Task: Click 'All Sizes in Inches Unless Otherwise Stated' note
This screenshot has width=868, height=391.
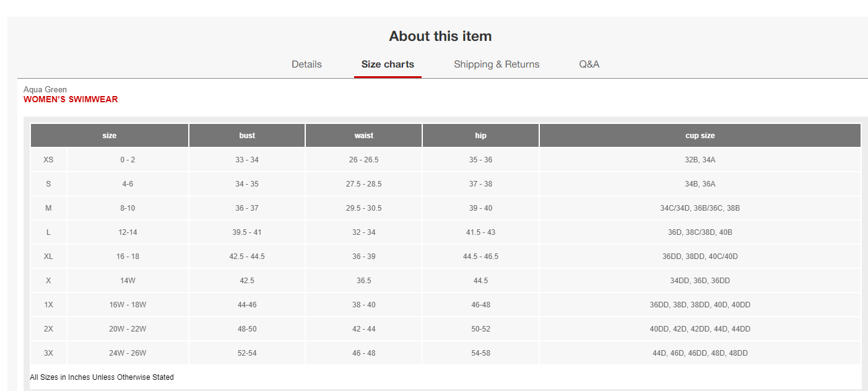Action: tap(102, 377)
